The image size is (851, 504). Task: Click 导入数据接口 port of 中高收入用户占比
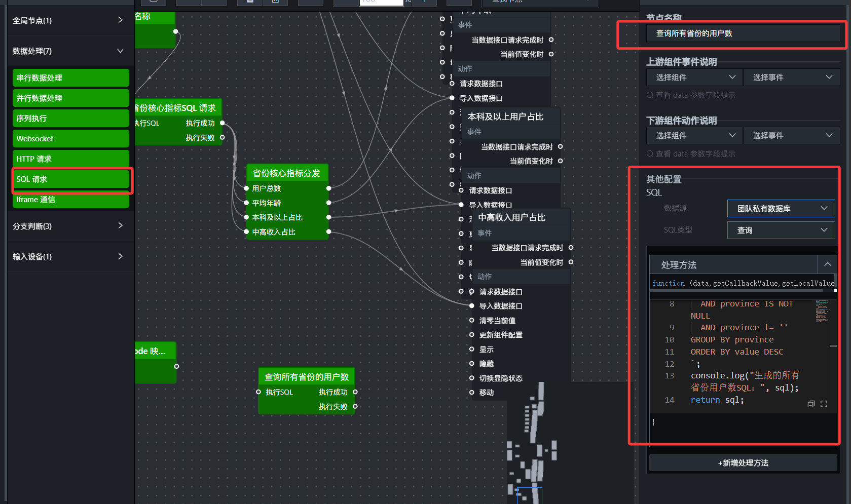pyautogui.click(x=472, y=305)
